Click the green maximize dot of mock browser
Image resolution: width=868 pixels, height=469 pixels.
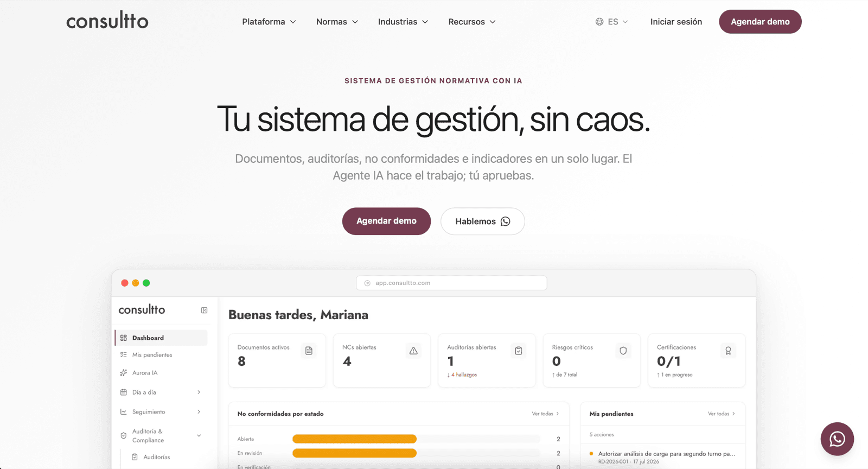[146, 283]
